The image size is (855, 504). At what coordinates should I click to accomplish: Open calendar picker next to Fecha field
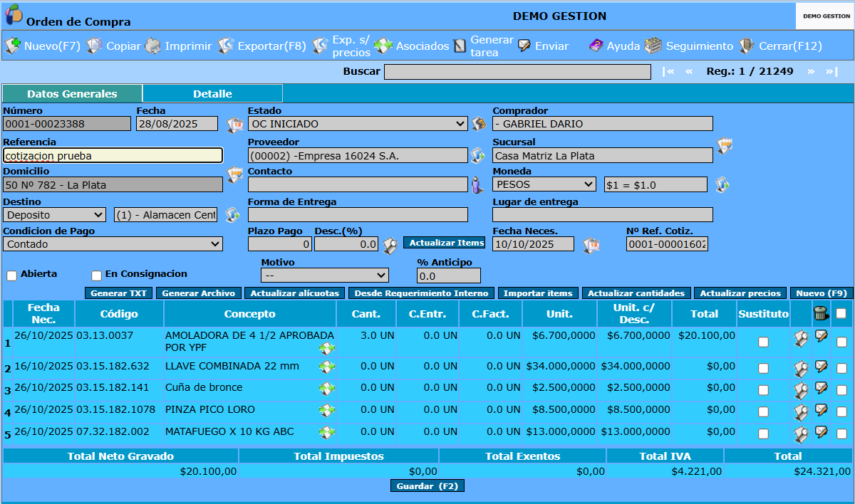coord(234,125)
